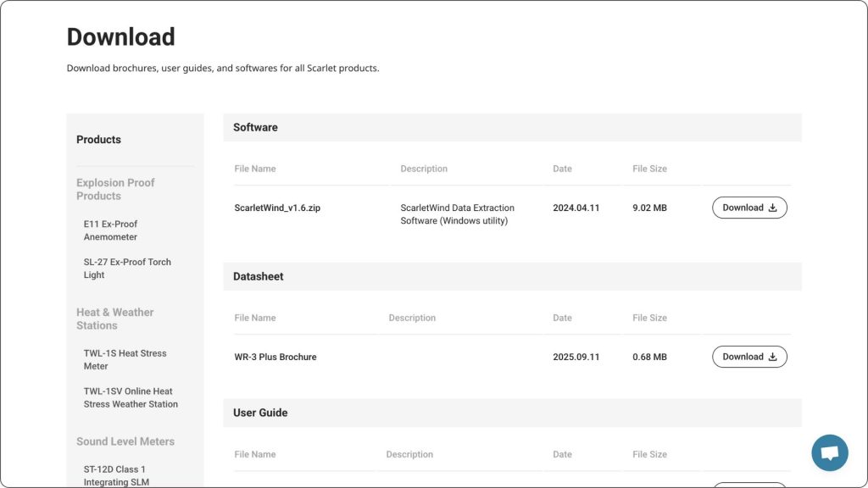
Task: Click the File Size column header under Datasheet
Action: coord(649,318)
